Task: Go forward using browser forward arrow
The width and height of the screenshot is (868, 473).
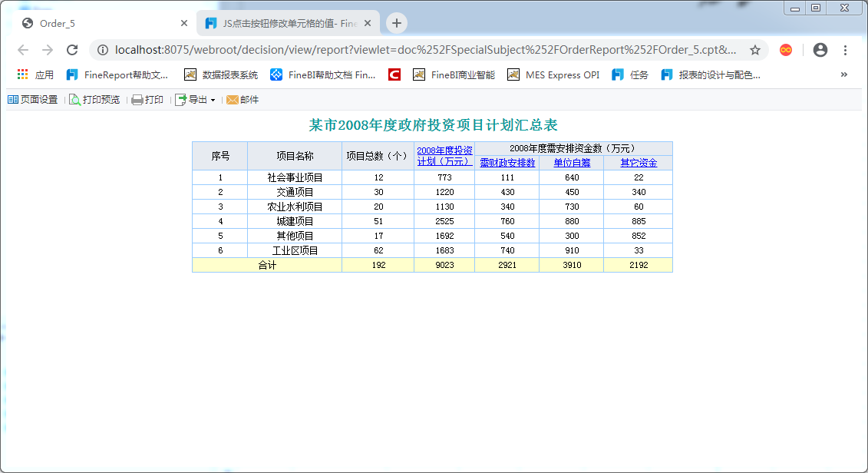Action: (48, 50)
